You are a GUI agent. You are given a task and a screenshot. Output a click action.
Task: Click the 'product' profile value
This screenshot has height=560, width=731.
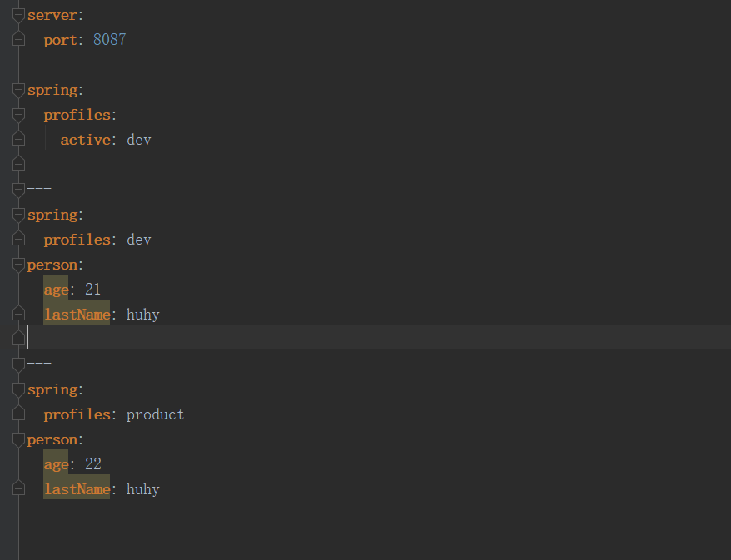pos(155,414)
